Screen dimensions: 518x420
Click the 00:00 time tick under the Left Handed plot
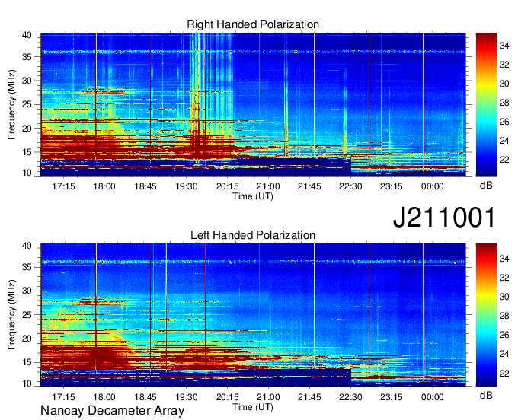432,397
